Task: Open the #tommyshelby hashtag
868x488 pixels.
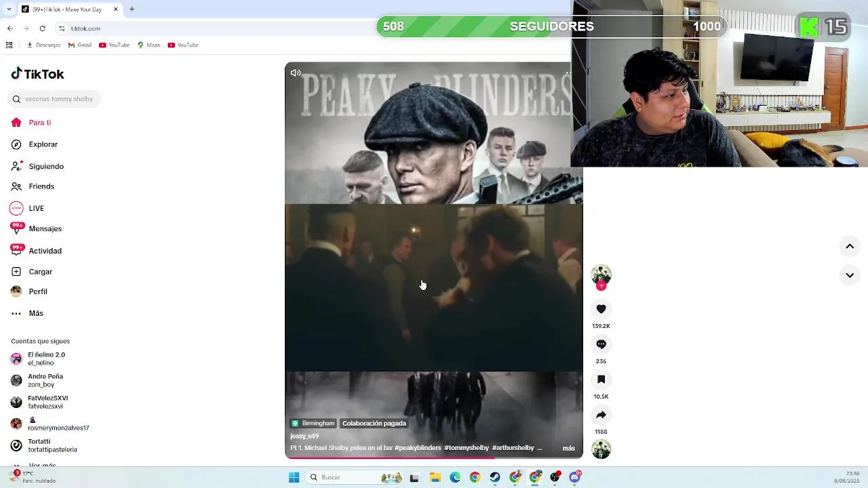Action: tap(467, 448)
